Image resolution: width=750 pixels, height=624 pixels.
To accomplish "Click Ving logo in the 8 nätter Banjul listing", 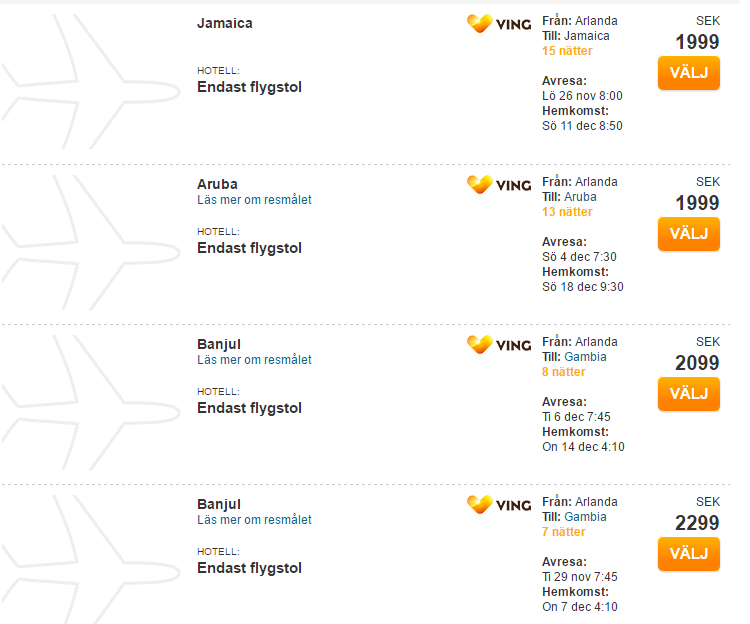I will 499,345.
